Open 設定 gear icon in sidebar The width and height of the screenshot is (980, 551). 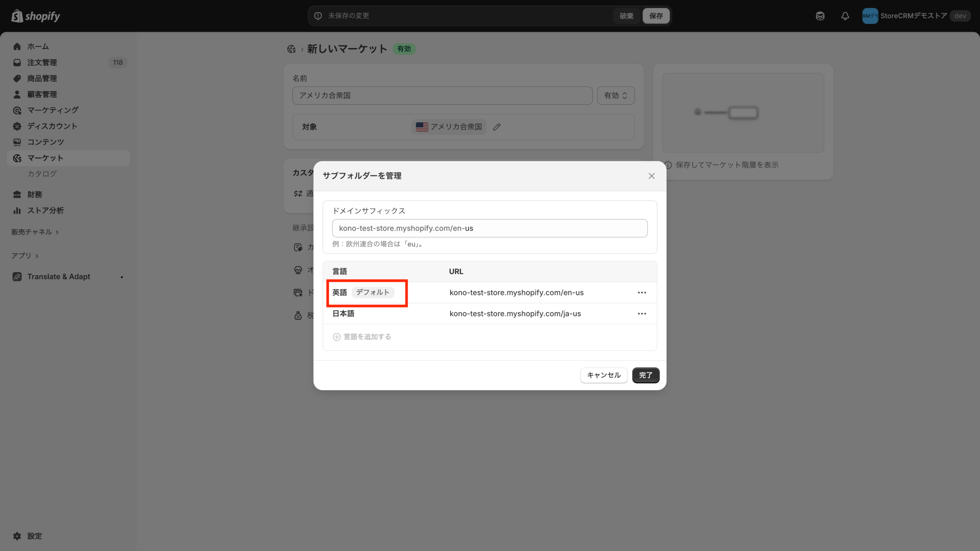(x=17, y=536)
